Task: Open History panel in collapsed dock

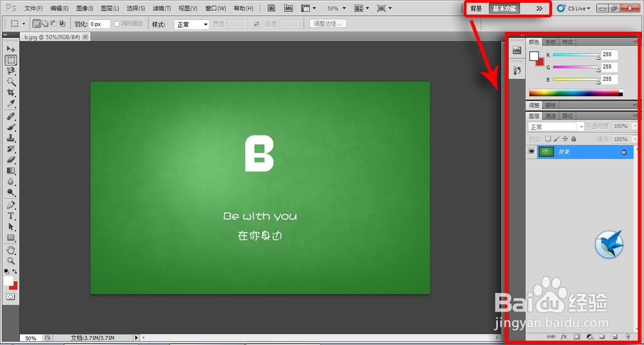Action: point(516,71)
